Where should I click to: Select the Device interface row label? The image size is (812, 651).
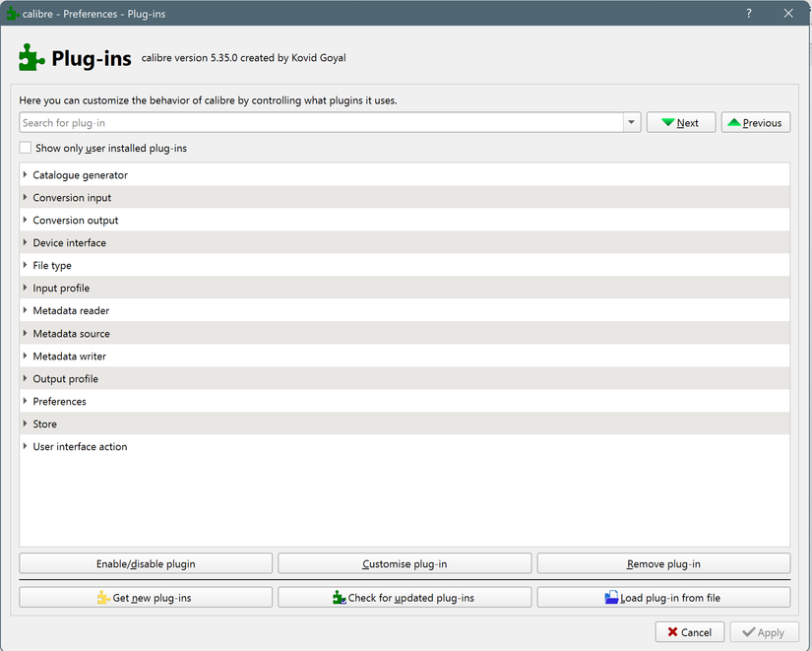click(70, 243)
